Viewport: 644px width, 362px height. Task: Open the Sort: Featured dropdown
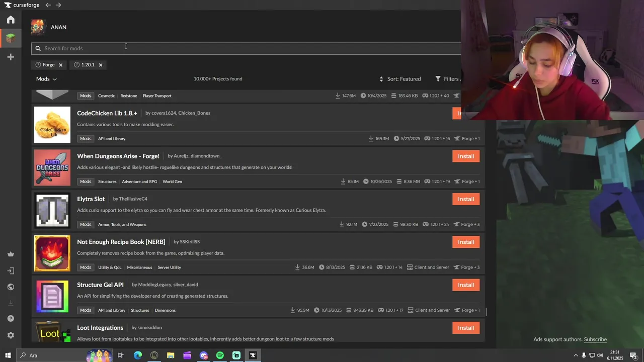(x=400, y=79)
